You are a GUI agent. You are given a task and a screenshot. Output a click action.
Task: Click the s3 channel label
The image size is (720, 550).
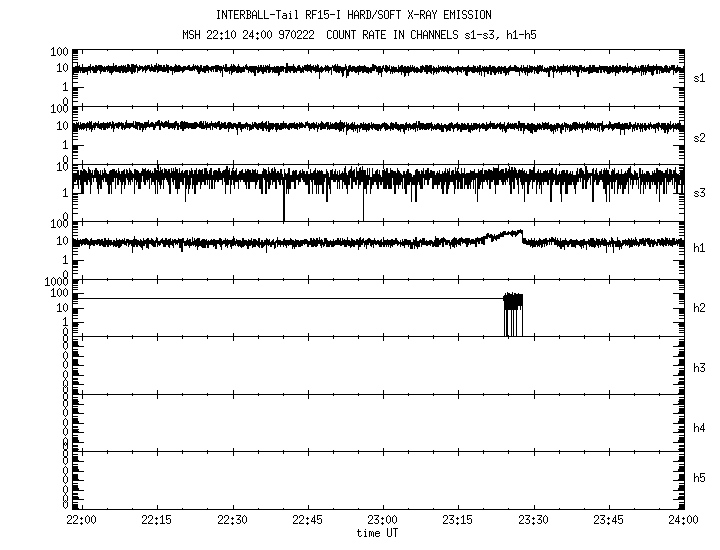(699, 193)
